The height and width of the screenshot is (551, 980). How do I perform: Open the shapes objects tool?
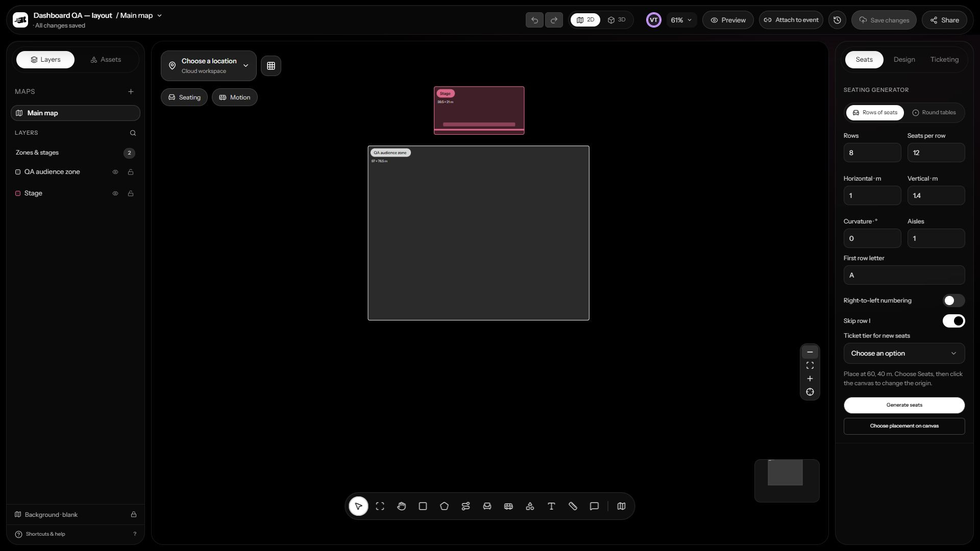pos(530,506)
